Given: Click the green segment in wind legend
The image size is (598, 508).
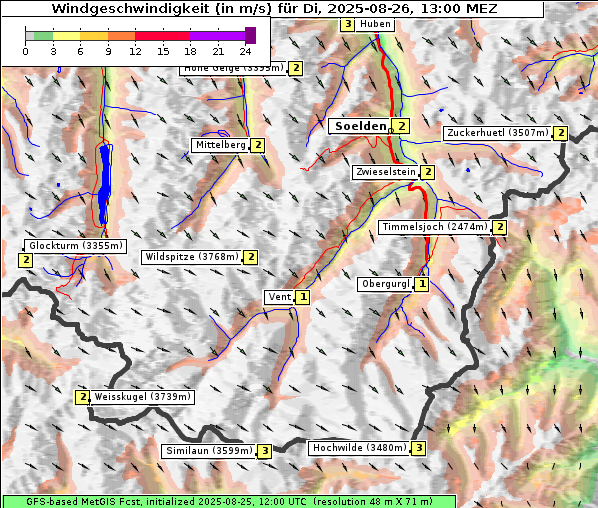Looking at the screenshot, I should pos(43,36).
